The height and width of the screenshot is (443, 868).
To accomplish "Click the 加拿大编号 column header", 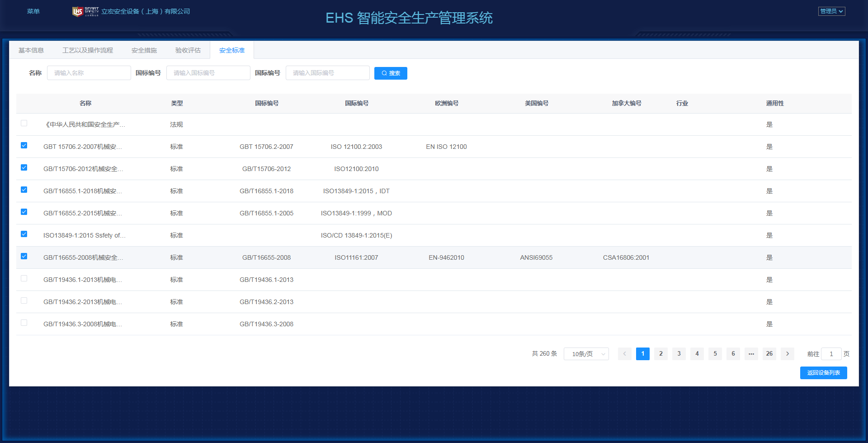I will (x=627, y=103).
